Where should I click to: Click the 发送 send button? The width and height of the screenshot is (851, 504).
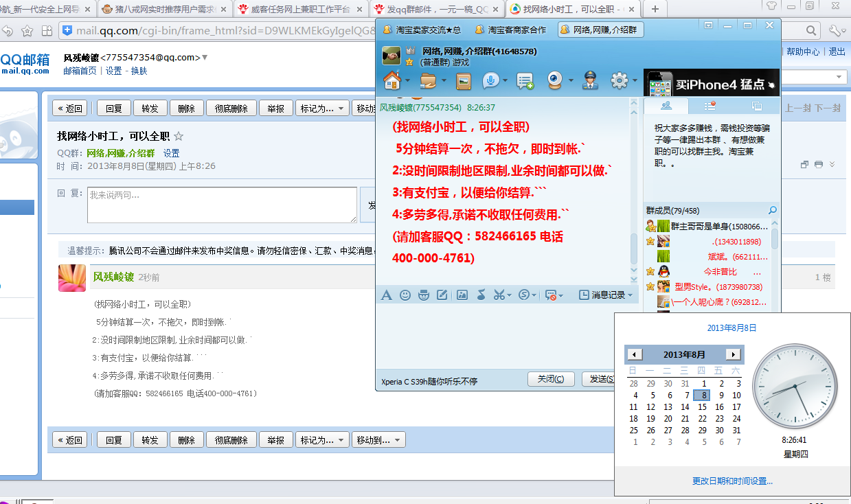[x=603, y=380]
